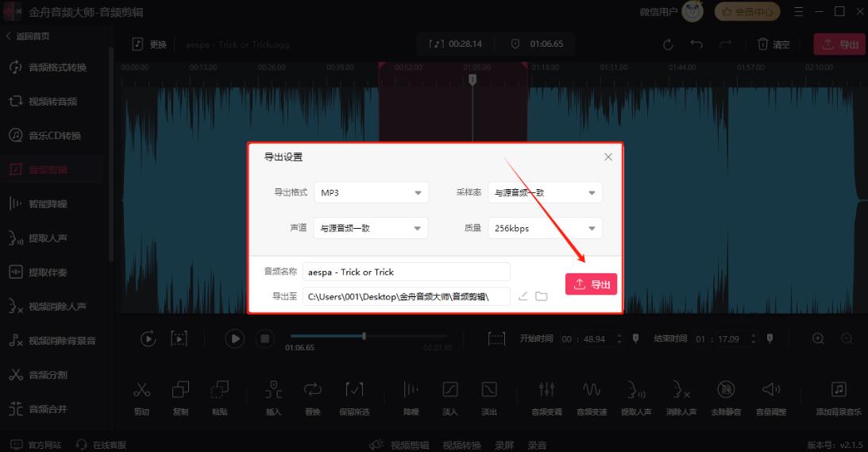This screenshot has width=868, height=452.
Task: Click the 去除静音 tool
Action: tap(726, 398)
